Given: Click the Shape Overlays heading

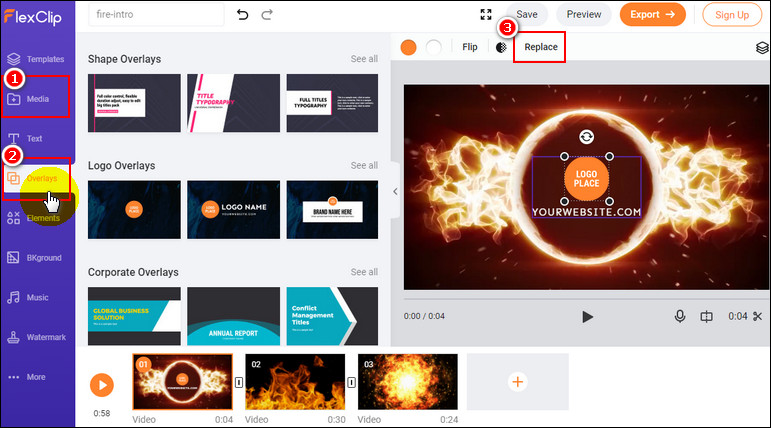Looking at the screenshot, I should (124, 59).
